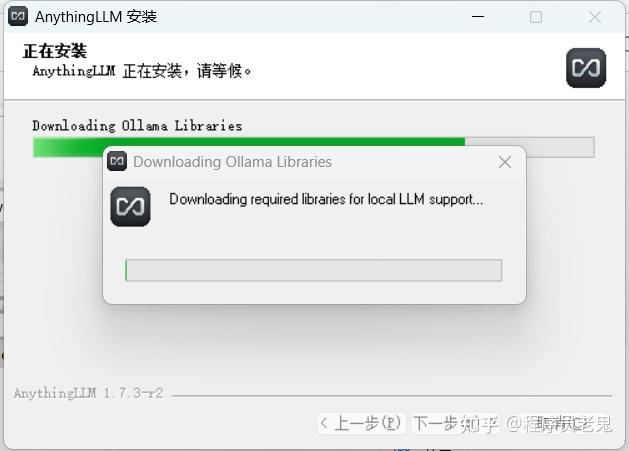The height and width of the screenshot is (451, 629).
Task: Click the greyed-out close button of the installer window
Action: [x=595, y=17]
